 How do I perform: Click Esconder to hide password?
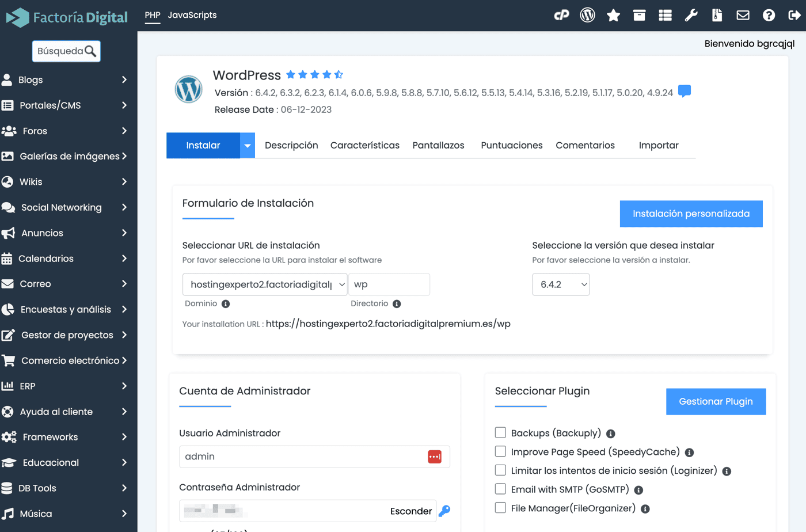(x=411, y=511)
